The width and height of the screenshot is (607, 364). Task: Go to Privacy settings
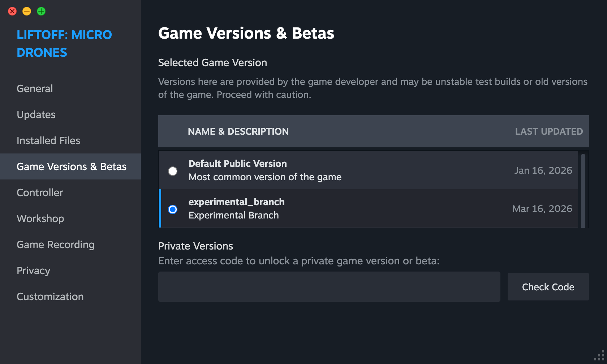tap(33, 270)
